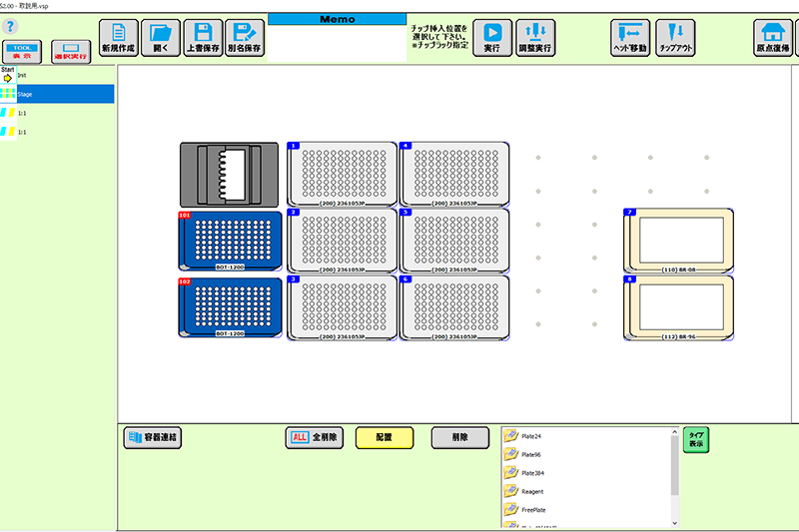The image size is (799, 532).
Task: Open the Plate96 folder
Action: click(x=522, y=454)
